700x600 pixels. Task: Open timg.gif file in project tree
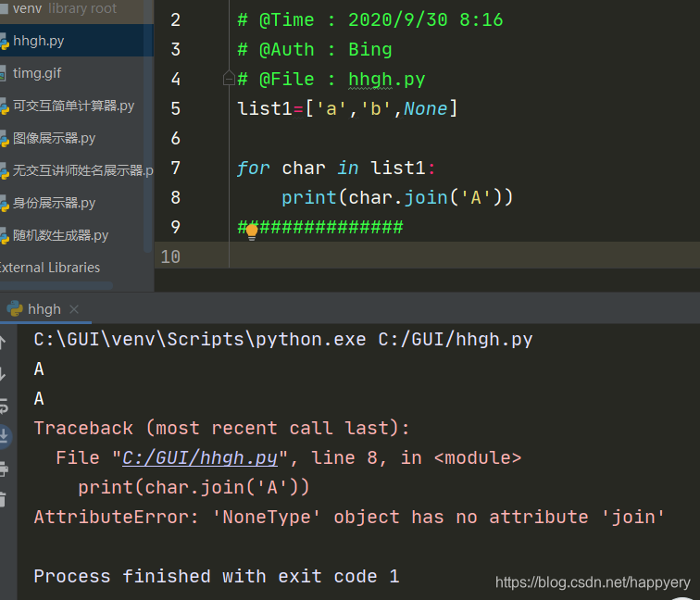[x=37, y=73]
